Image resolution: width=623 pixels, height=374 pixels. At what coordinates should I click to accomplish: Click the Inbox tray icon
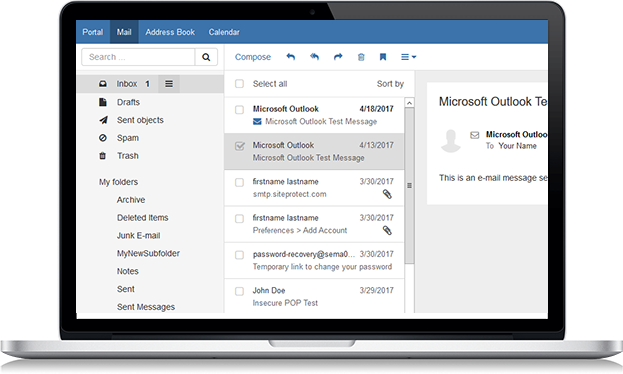pos(103,84)
